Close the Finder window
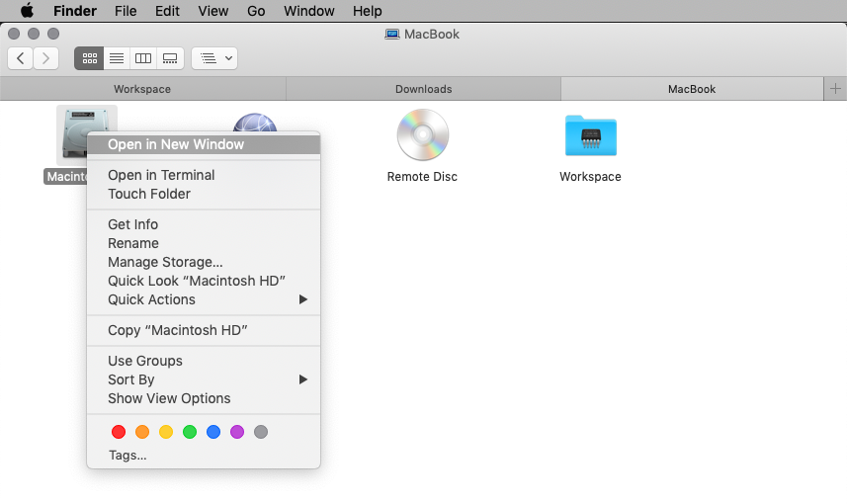This screenshot has height=504, width=847. tap(14, 34)
